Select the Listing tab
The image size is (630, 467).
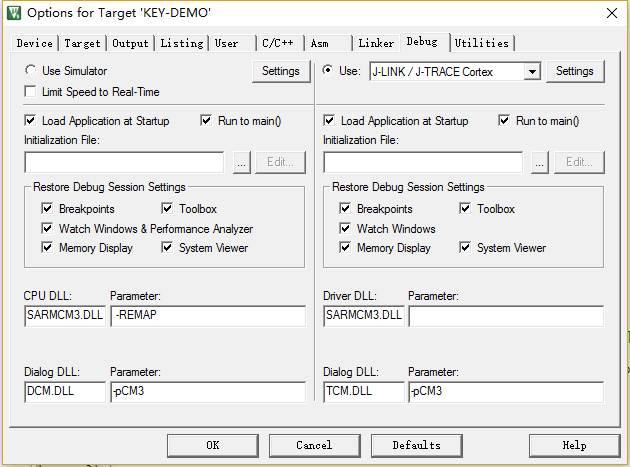click(x=182, y=43)
